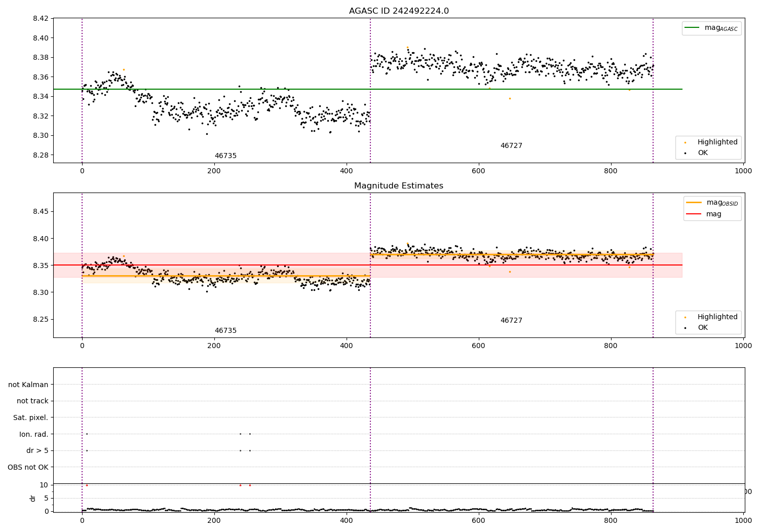
Task: Click x-axis tick 800 of bottom dr plot
Action: pos(611,520)
